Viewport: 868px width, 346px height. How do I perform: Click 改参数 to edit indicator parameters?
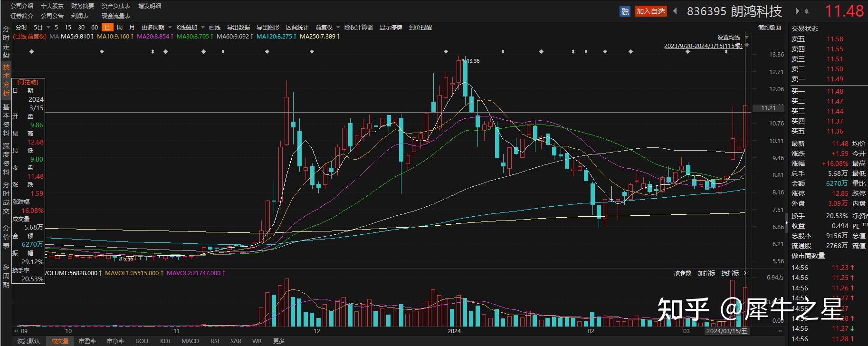[x=683, y=273]
